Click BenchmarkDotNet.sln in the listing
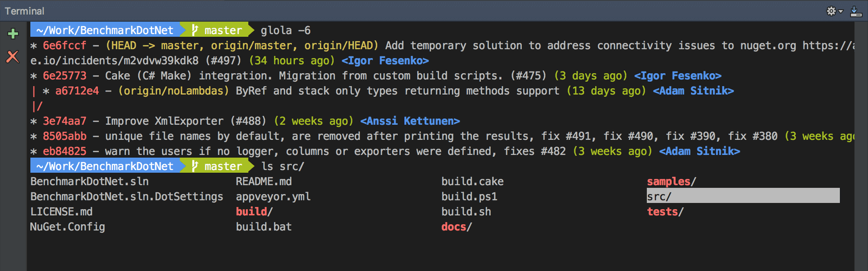The width and height of the screenshot is (868, 271). coord(90,182)
